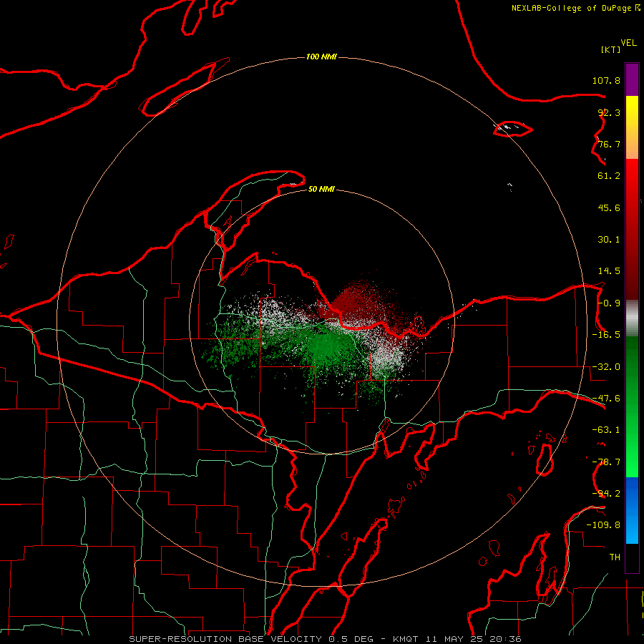The image size is (644, 644).
Task: Click the NEXLAB-College of DuPage label
Action: pos(576,8)
